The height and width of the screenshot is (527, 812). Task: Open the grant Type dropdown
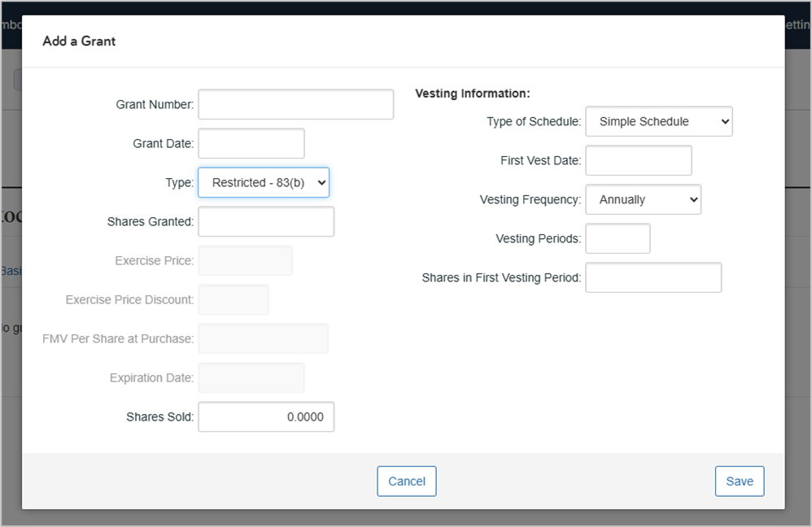click(x=263, y=183)
